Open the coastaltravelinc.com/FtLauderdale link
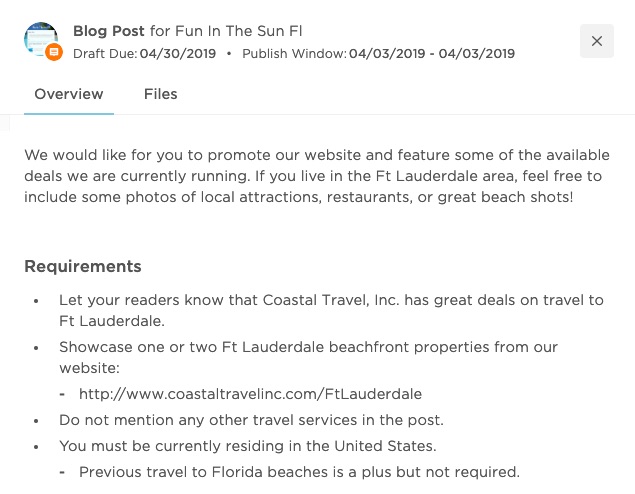This screenshot has width=635, height=494. pos(250,394)
